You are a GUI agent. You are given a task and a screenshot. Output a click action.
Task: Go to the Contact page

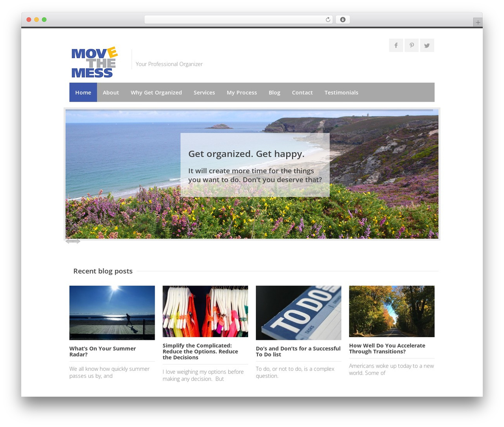[x=302, y=93]
